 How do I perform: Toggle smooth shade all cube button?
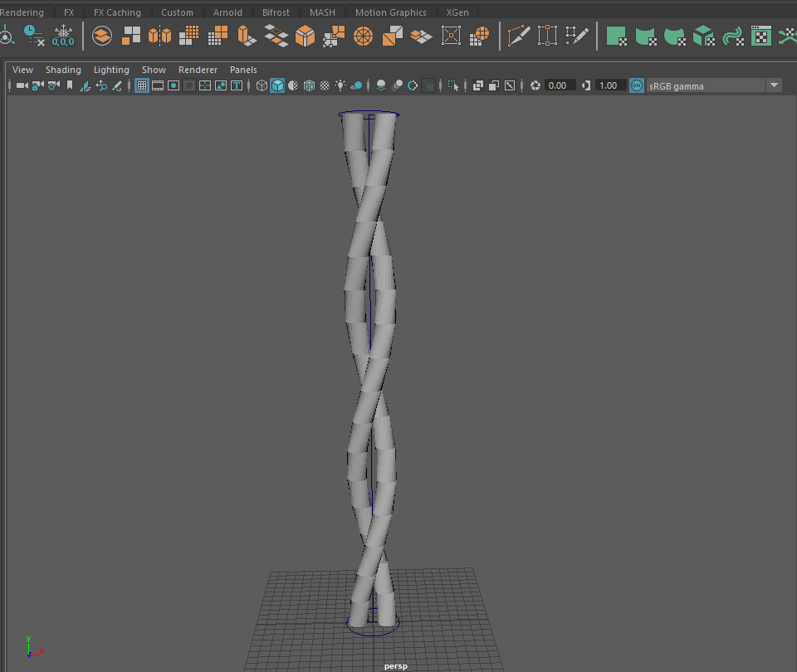(277, 85)
